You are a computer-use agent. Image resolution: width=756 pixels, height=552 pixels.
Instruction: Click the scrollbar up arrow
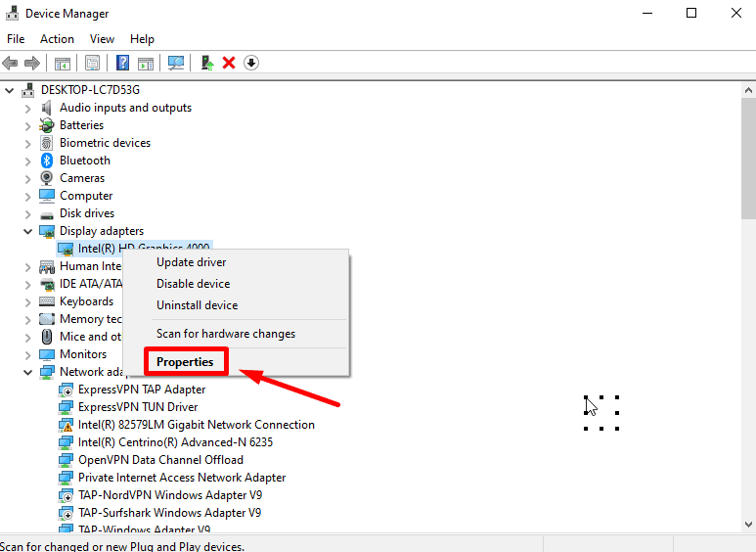pyautogui.click(x=748, y=90)
